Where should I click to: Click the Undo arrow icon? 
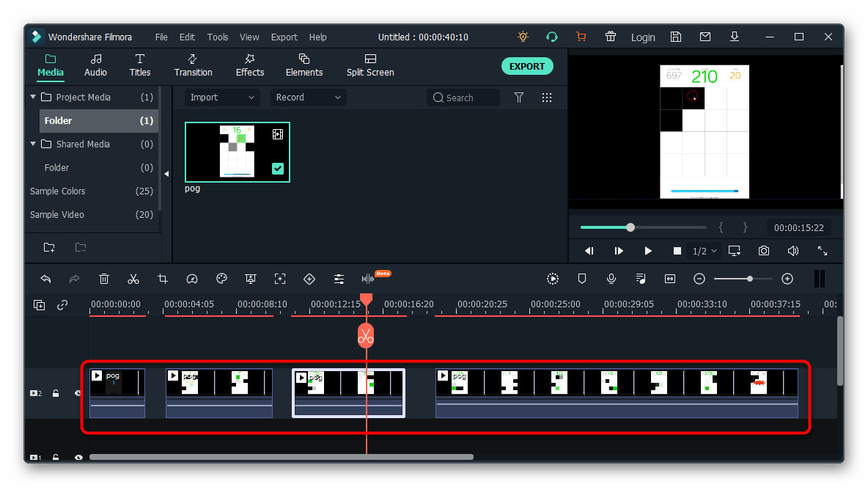(x=45, y=279)
